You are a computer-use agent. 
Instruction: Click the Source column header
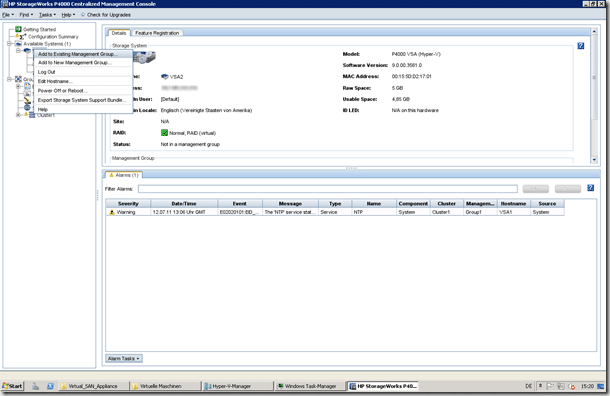(547, 203)
